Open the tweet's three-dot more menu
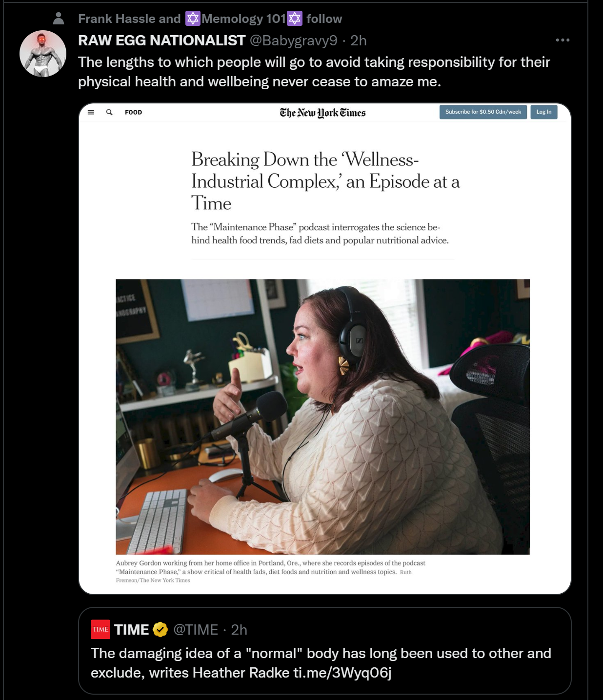Viewport: 603px width, 700px height. pyautogui.click(x=563, y=40)
